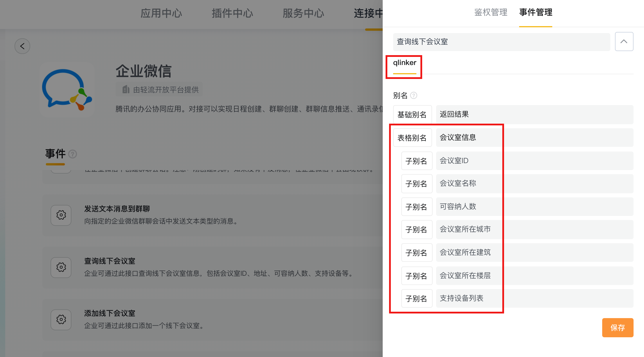Edit the 会议室所在城市 sub-alias field
The height and width of the screenshot is (357, 644).
pos(535,229)
